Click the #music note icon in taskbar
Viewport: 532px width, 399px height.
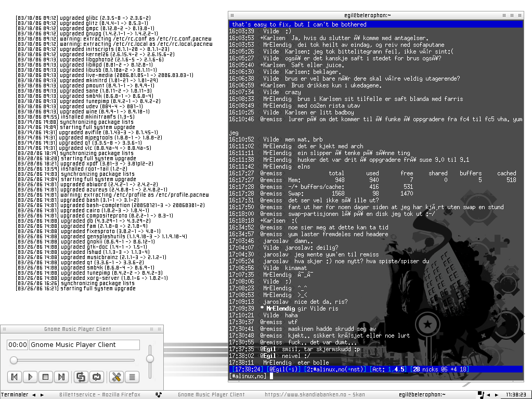tap(159, 395)
